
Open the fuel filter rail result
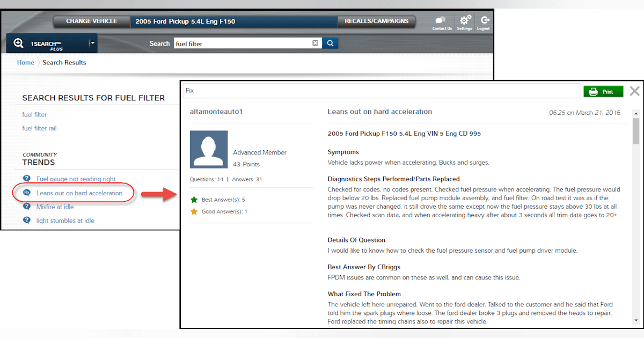[39, 128]
